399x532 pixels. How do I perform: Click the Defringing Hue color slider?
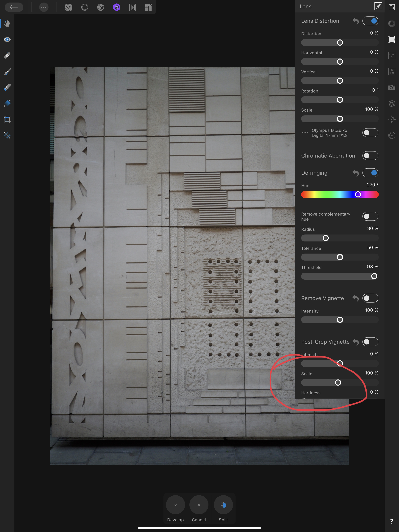pyautogui.click(x=340, y=194)
